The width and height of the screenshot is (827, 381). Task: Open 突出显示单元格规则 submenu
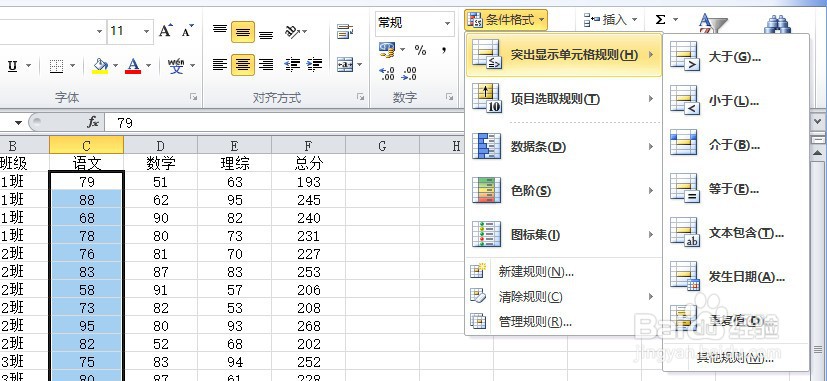(x=564, y=55)
